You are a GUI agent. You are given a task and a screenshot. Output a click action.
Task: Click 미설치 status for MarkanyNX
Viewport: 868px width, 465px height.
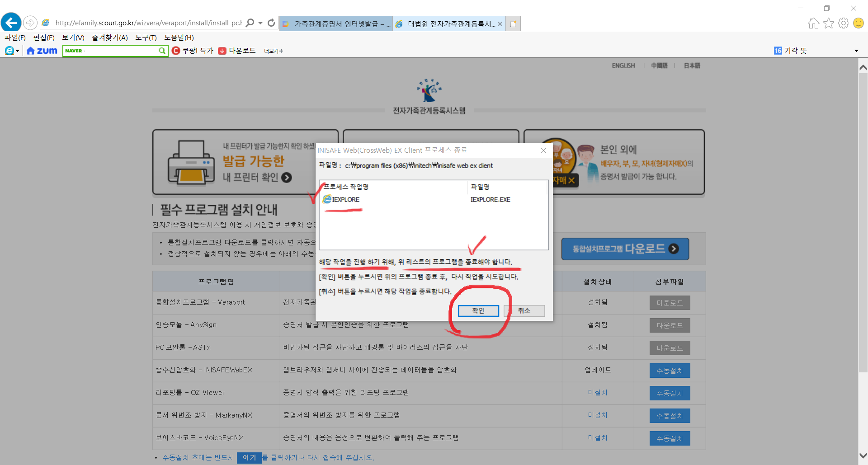click(598, 415)
